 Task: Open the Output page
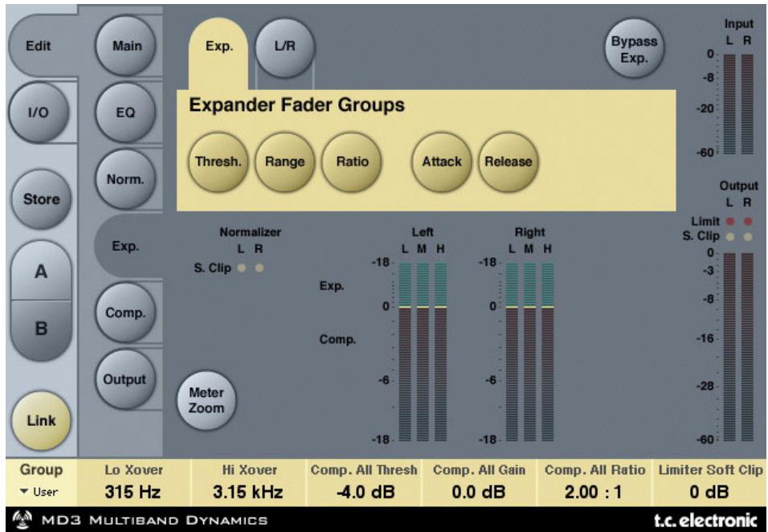click(125, 379)
